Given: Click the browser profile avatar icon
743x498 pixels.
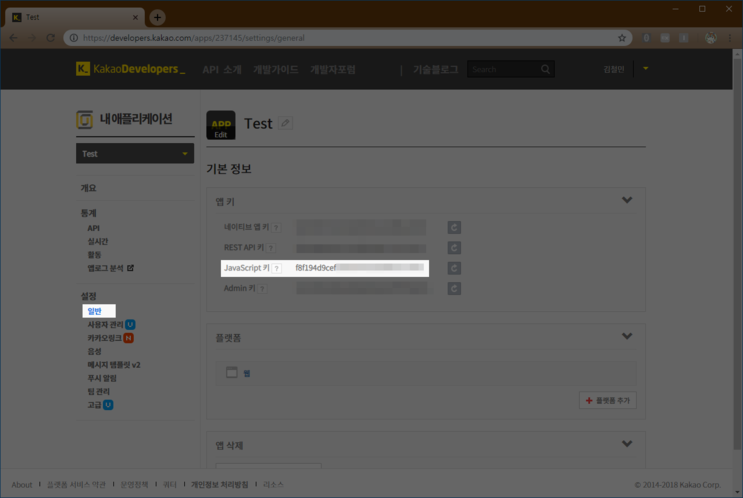Looking at the screenshot, I should click(710, 38).
